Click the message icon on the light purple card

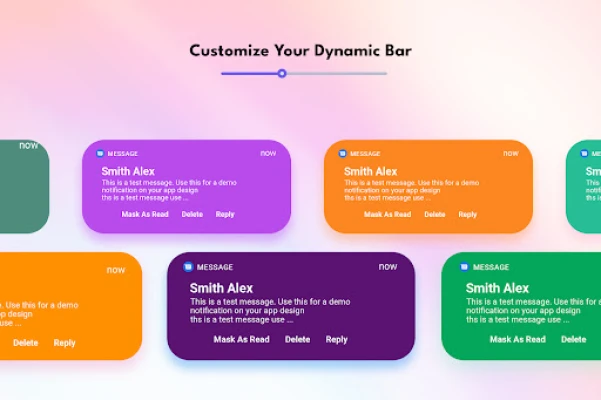coord(100,153)
